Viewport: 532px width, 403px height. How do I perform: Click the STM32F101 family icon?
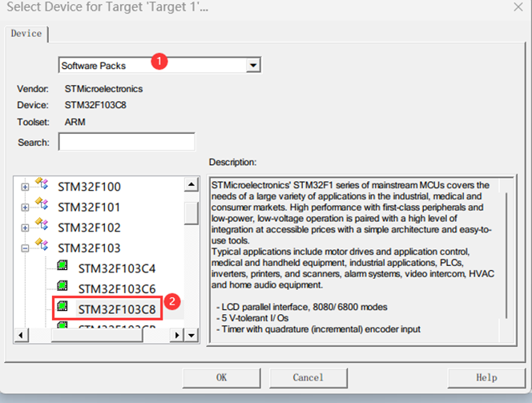pyautogui.click(x=42, y=204)
